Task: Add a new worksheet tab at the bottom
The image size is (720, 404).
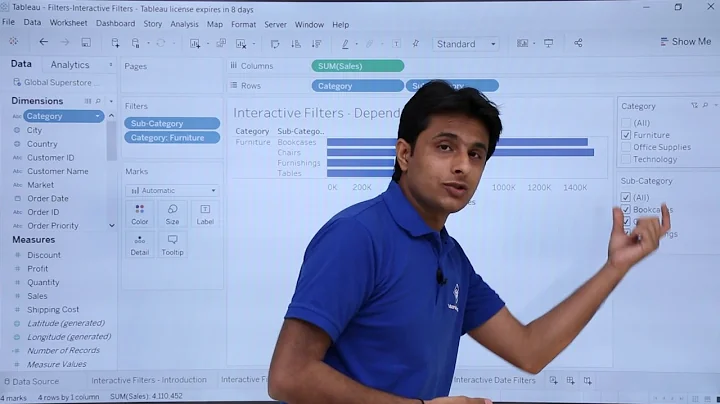Action: click(553, 380)
